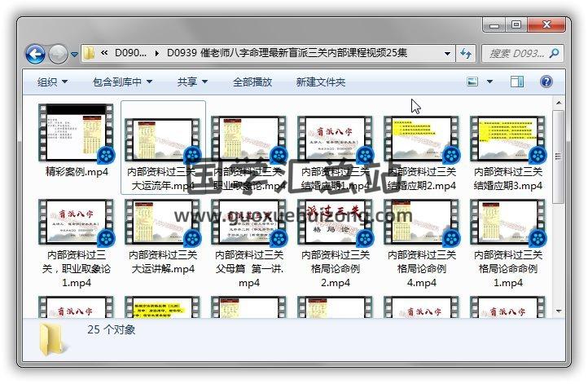Select the 格局论命例2.mp4 video file

[x=336, y=244]
